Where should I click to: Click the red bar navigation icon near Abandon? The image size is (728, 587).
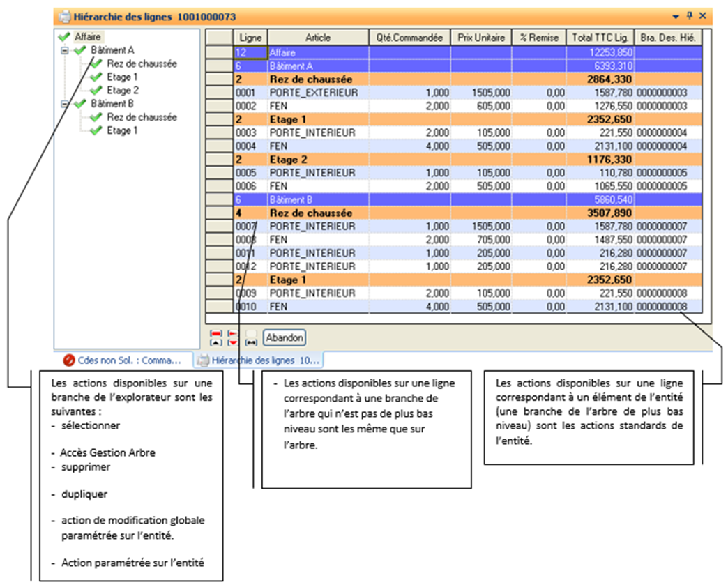pyautogui.click(x=216, y=333)
